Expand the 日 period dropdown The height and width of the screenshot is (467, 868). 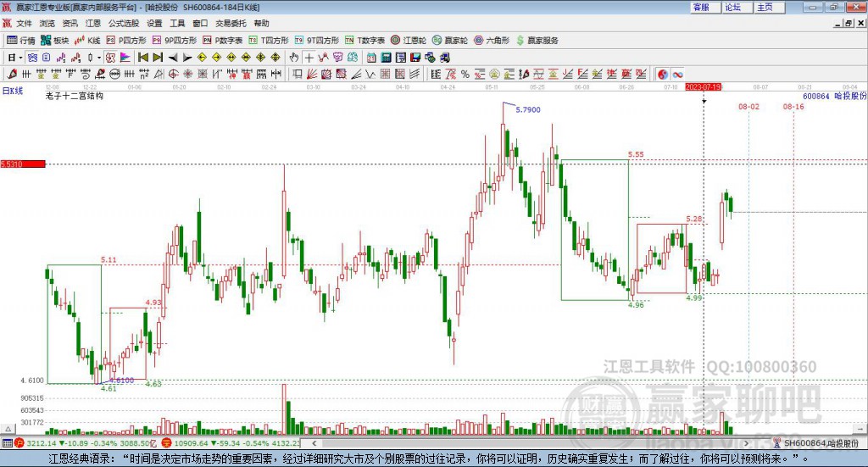(x=20, y=58)
